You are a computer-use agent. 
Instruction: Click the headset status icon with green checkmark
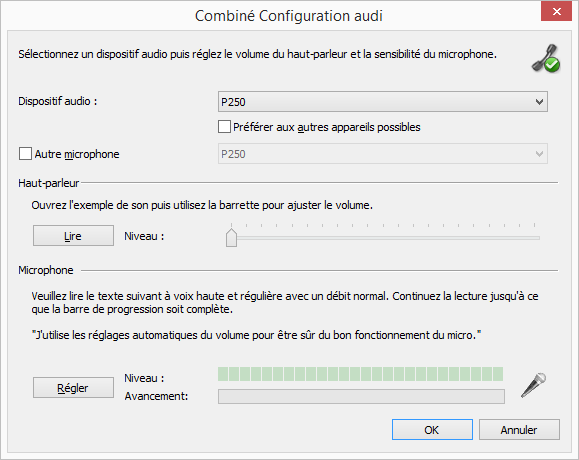pyautogui.click(x=546, y=59)
